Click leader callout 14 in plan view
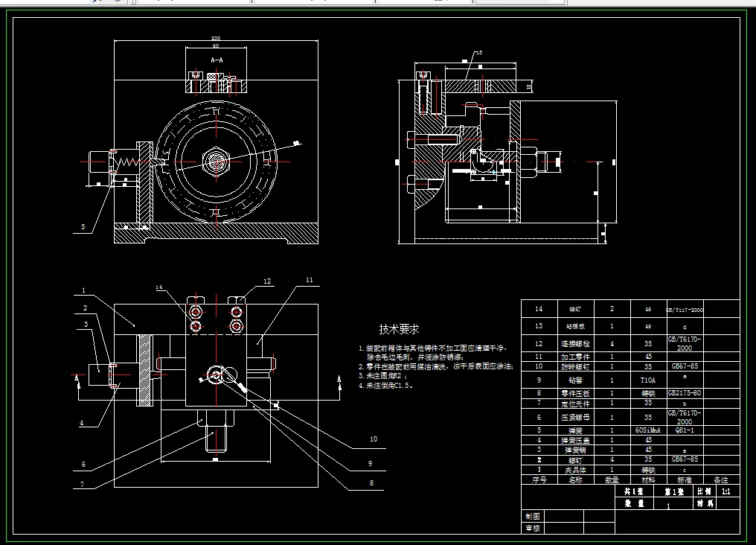The image size is (756, 545). [x=159, y=287]
